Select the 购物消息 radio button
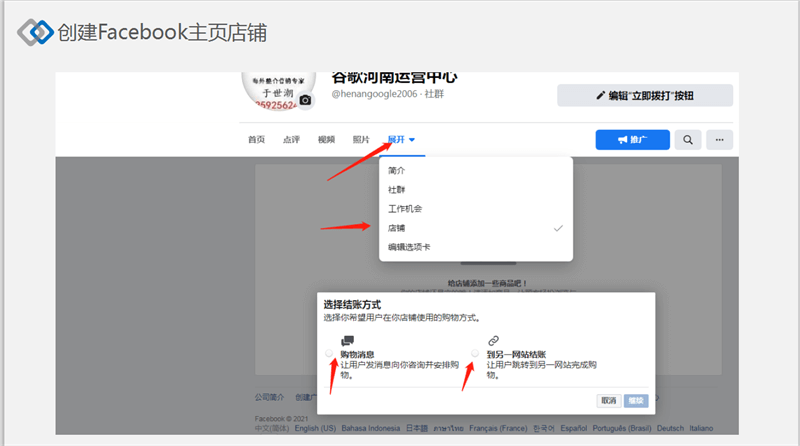Viewport: 800px width, 446px height. pos(329,353)
